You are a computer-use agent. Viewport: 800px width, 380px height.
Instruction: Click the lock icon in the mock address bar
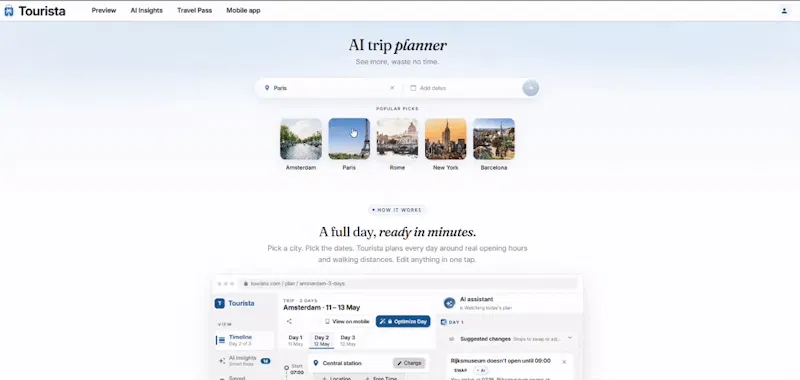pos(246,284)
